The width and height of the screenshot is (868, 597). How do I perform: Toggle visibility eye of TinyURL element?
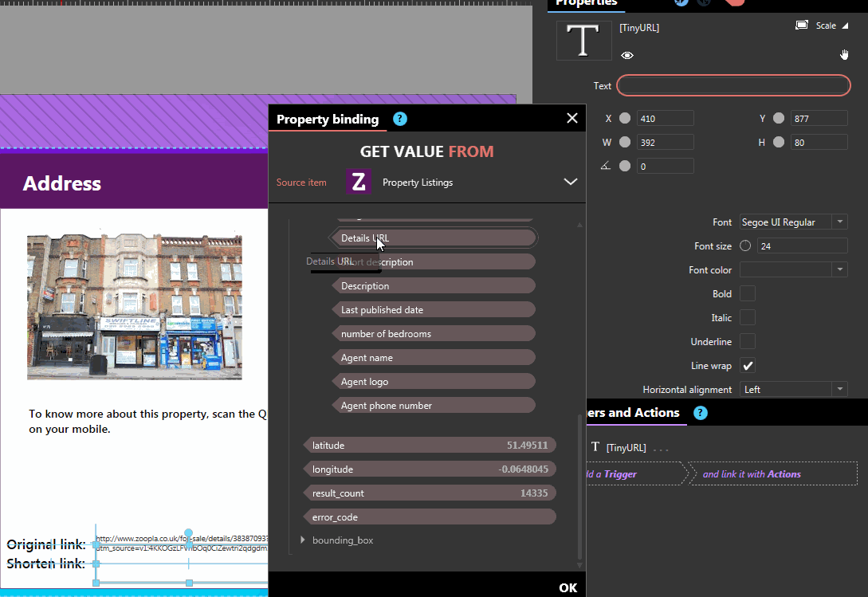click(626, 55)
